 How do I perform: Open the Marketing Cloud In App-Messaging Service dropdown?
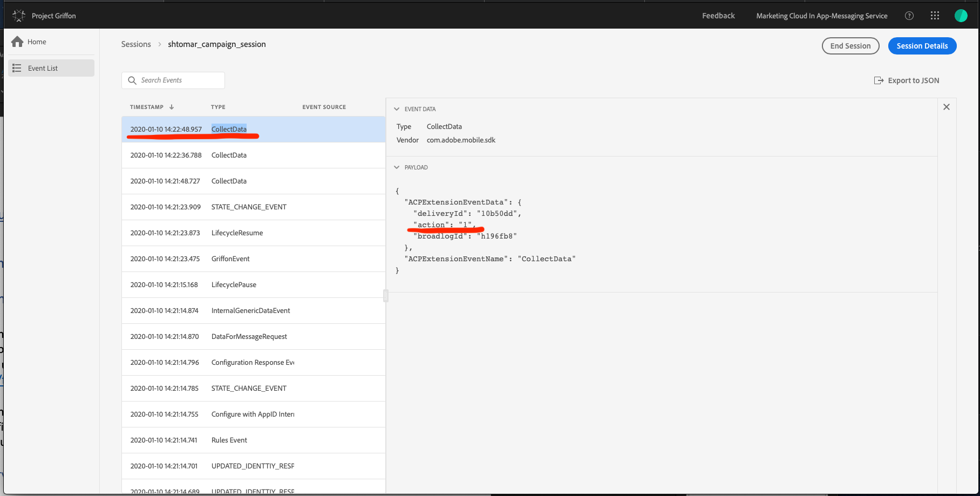pyautogui.click(x=822, y=16)
